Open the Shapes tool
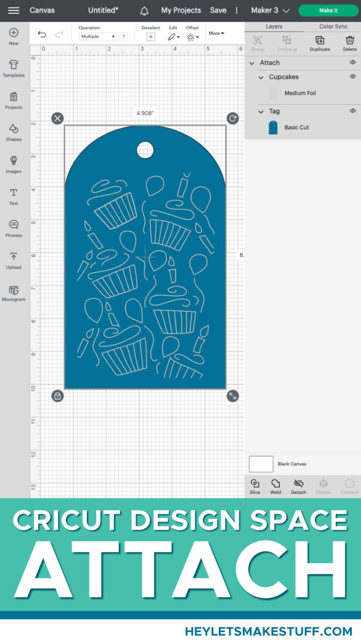 coord(14,133)
